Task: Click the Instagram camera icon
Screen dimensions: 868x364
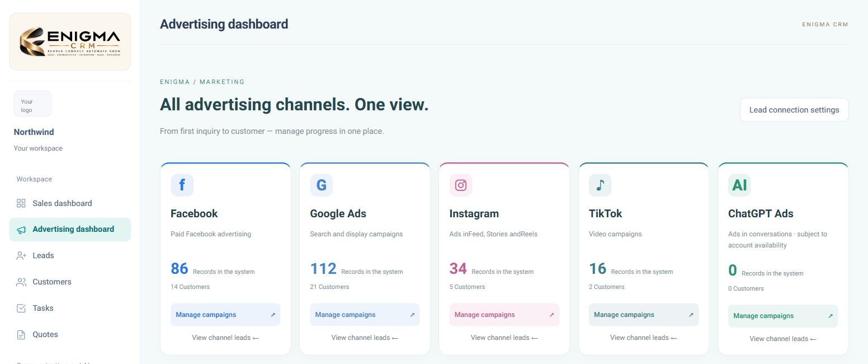Action: 461,185
